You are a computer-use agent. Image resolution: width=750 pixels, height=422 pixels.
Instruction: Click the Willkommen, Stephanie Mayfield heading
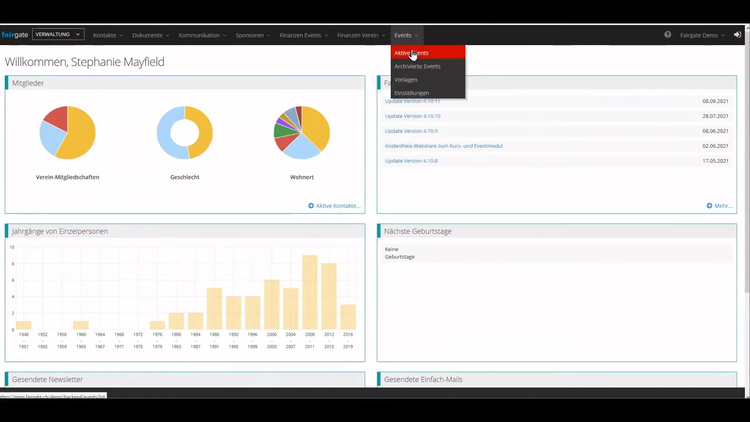(85, 62)
